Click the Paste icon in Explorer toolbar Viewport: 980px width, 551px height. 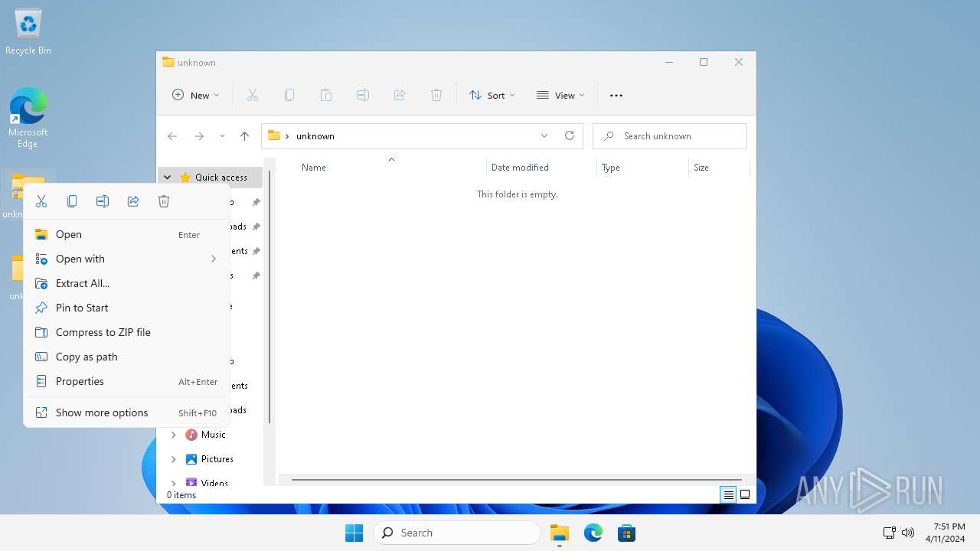pos(326,95)
